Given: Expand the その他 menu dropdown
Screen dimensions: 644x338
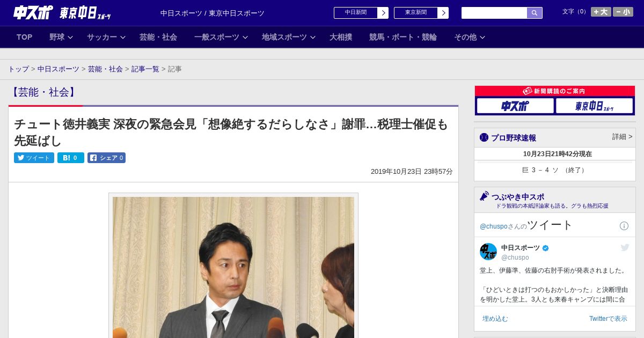Looking at the screenshot, I should click(x=470, y=37).
